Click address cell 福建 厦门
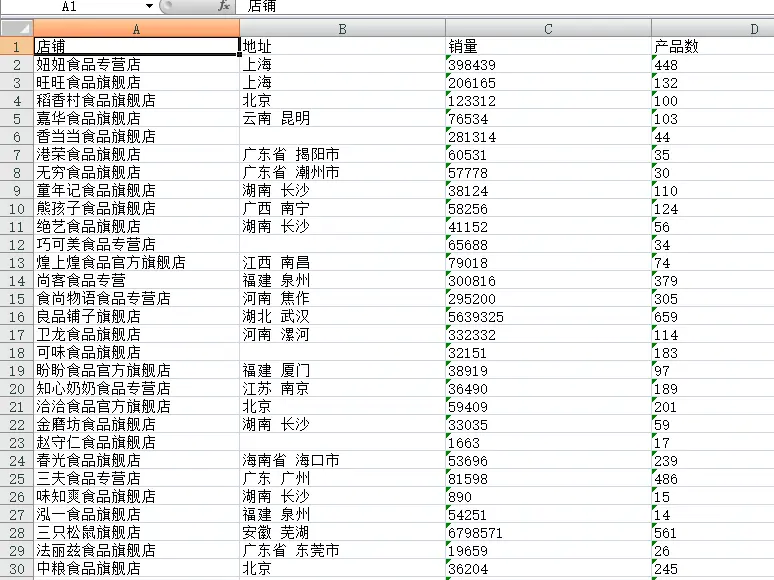This screenshot has height=580, width=774. click(x=343, y=371)
